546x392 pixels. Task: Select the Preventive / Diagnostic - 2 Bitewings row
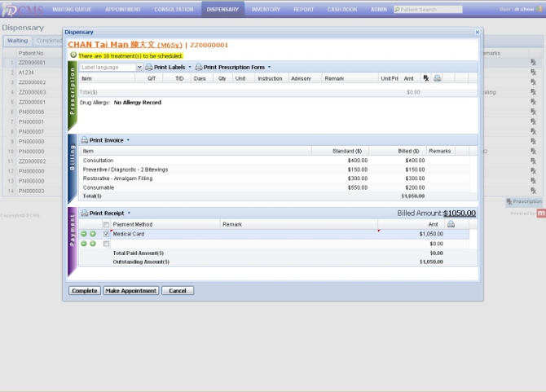coord(275,170)
